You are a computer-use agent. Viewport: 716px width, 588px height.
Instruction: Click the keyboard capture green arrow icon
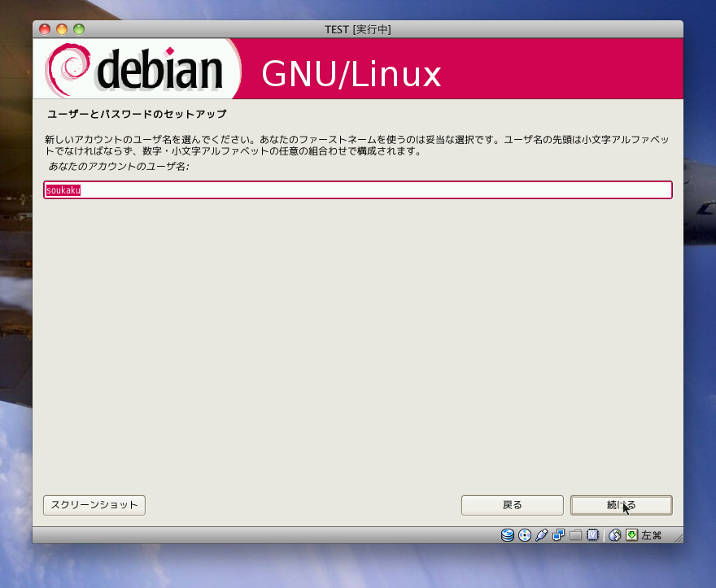[631, 535]
